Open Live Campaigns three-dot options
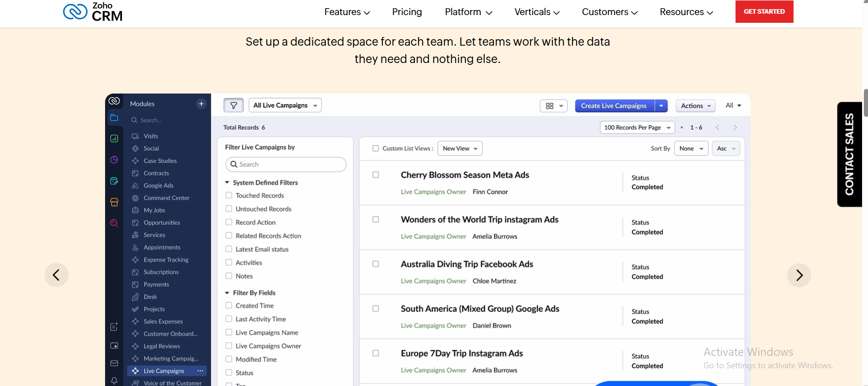The height and width of the screenshot is (386, 868). point(200,371)
